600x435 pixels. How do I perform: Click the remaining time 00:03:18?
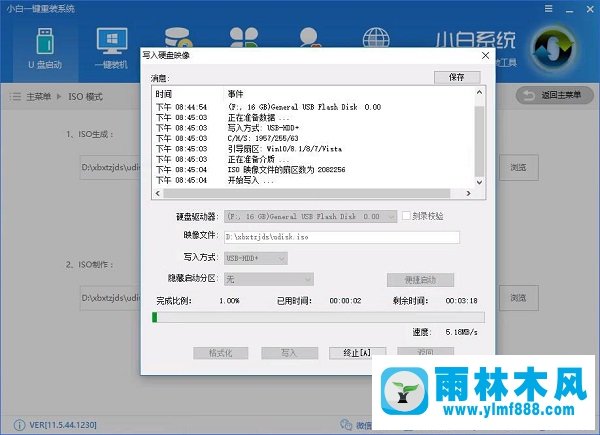[461, 301]
